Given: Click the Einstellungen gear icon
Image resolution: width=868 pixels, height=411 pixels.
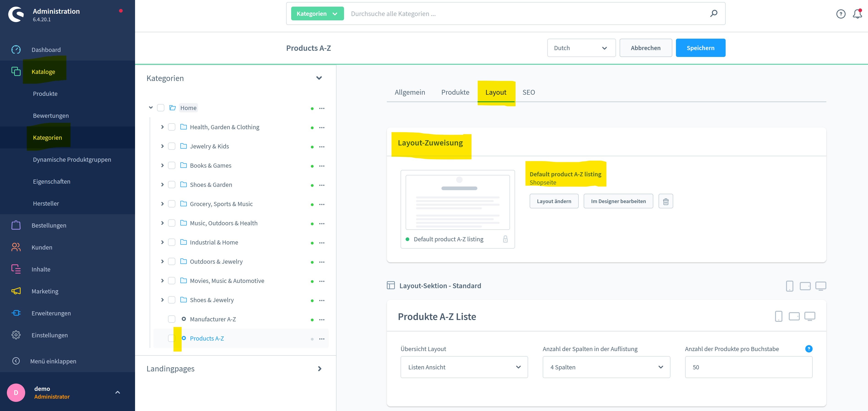Looking at the screenshot, I should (x=16, y=335).
